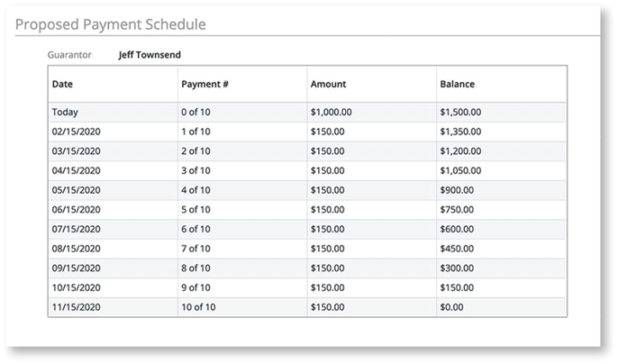Click the Date column header
The height and width of the screenshot is (364, 618).
click(63, 84)
